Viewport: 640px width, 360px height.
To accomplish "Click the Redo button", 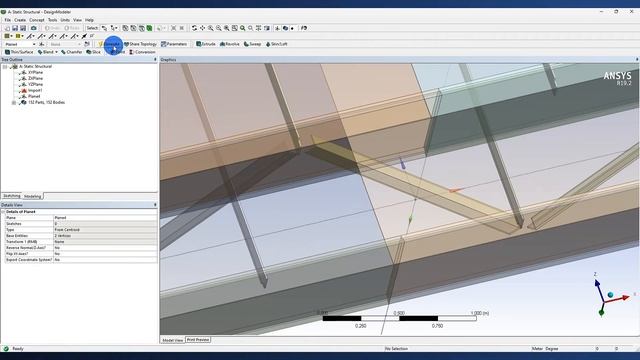I will click(x=72, y=28).
